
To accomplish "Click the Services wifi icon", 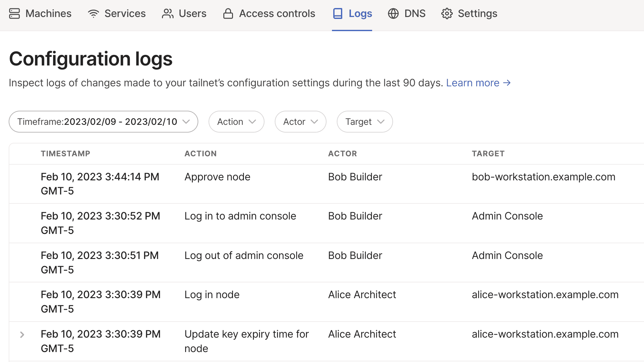I will coord(93,13).
